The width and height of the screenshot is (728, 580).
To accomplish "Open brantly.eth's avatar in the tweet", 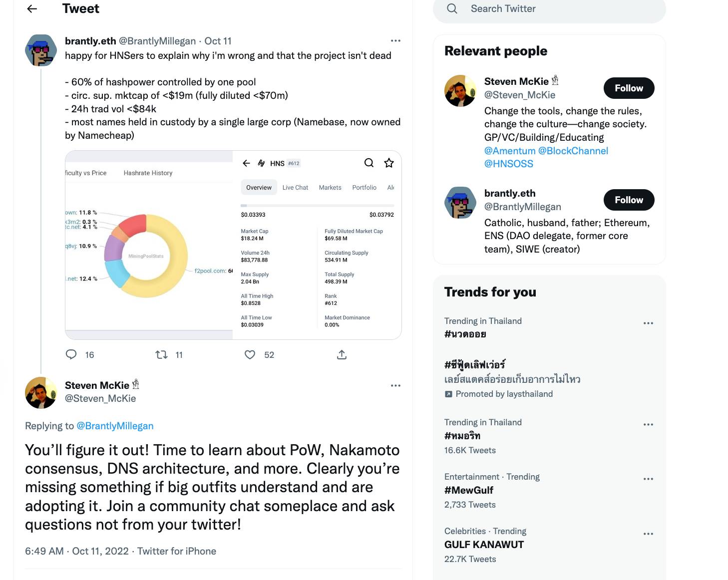I will 41,50.
